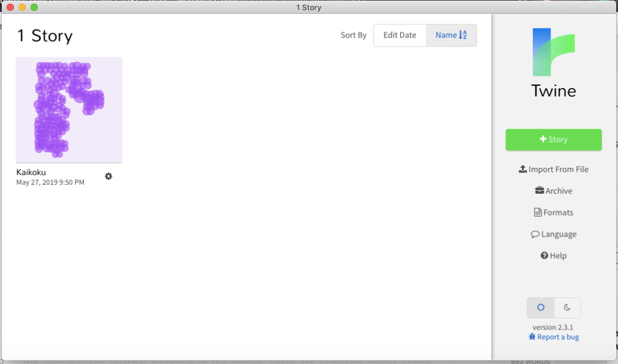
Task: Minimize the window with yellow button
Action: [x=22, y=7]
